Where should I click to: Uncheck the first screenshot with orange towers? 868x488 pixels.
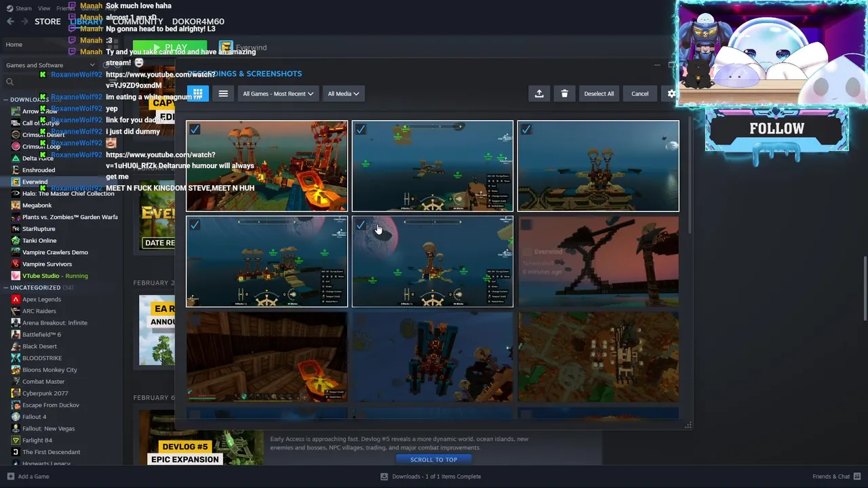(x=195, y=129)
